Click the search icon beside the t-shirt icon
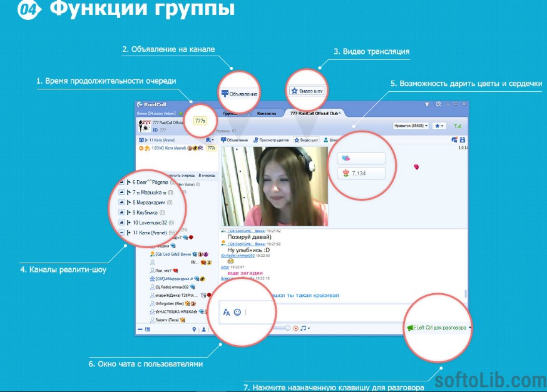This screenshot has height=392, width=547. [438, 104]
